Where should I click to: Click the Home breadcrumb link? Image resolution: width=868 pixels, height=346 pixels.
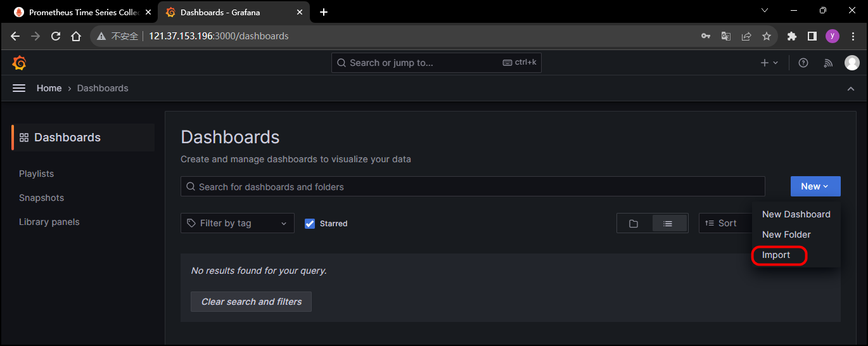49,88
